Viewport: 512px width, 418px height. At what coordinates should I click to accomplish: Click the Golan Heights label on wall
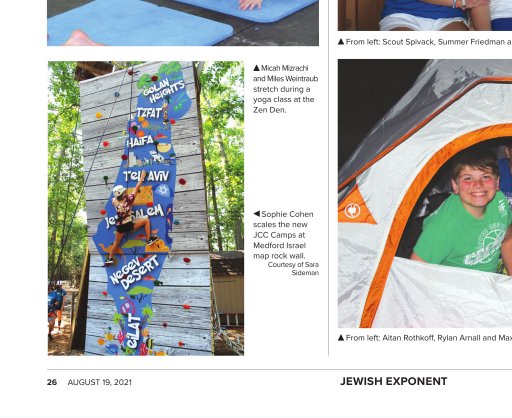[163, 91]
